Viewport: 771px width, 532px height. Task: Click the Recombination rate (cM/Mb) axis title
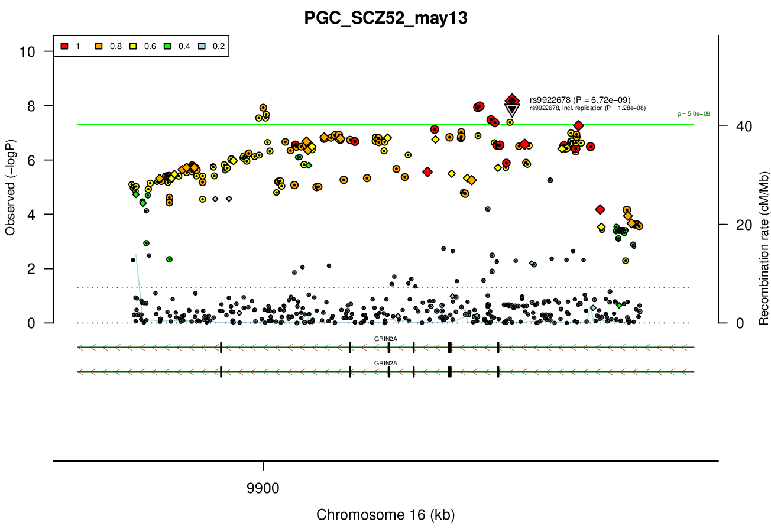763,248
